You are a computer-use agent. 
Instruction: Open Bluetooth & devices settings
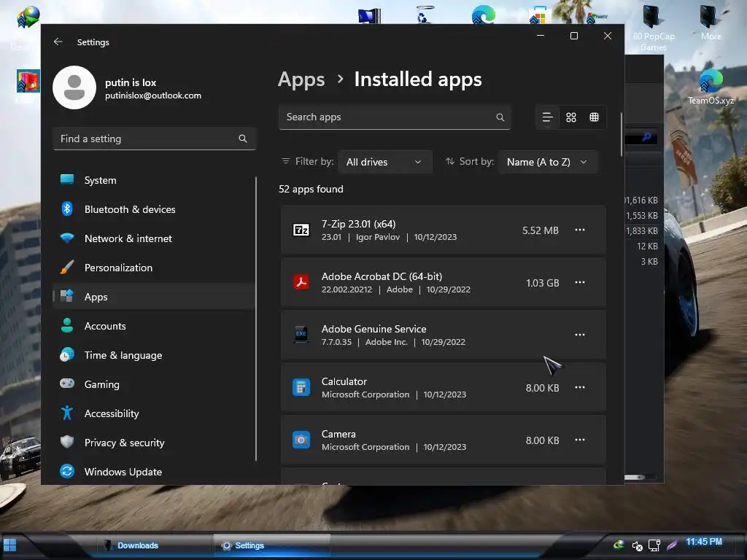(x=155, y=209)
